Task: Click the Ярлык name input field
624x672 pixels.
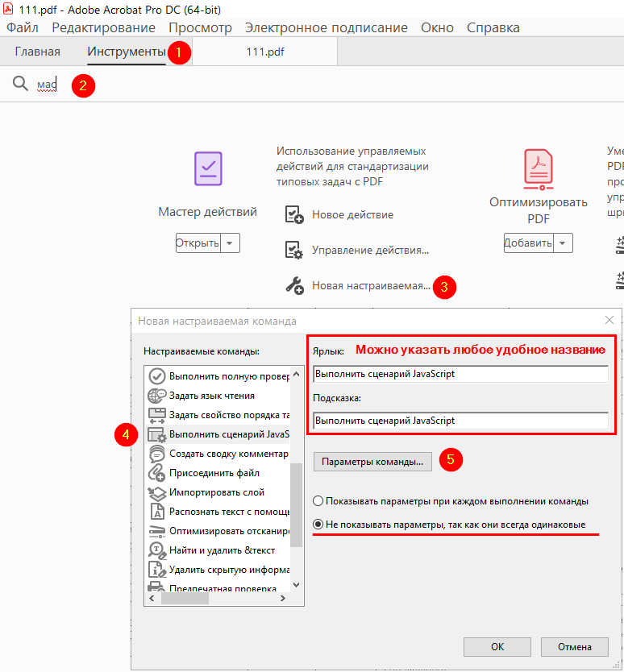Action: (460, 374)
